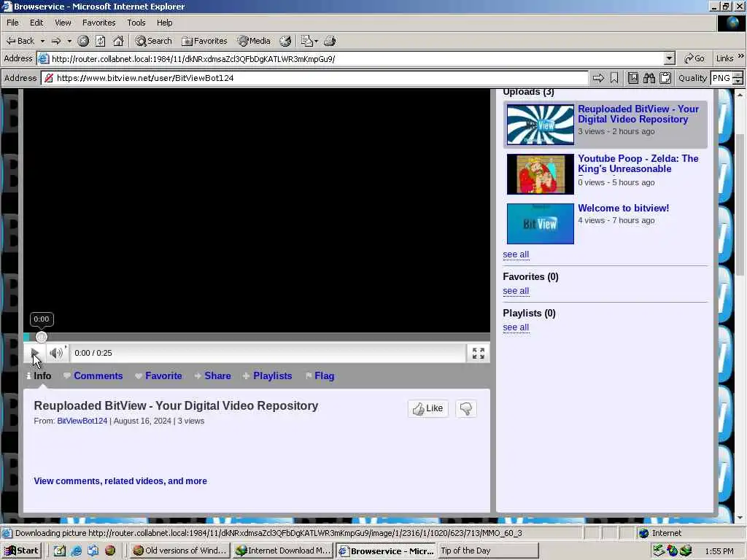Switch to Internet Download M... taskbar window

283,551
